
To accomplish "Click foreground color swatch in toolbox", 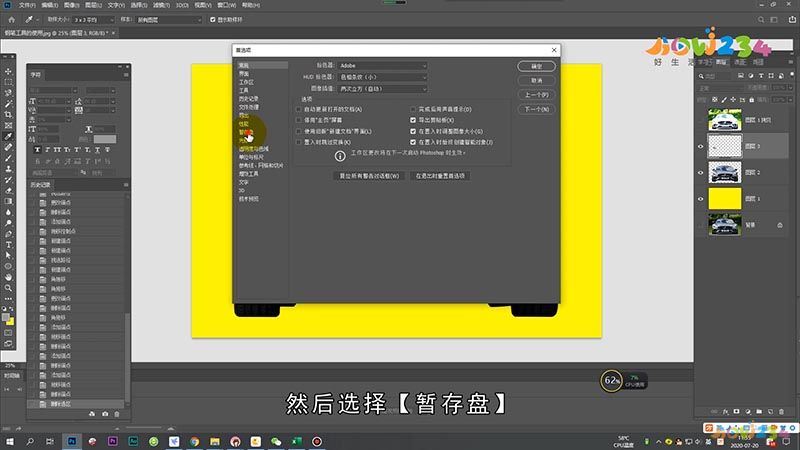I will 6,317.
